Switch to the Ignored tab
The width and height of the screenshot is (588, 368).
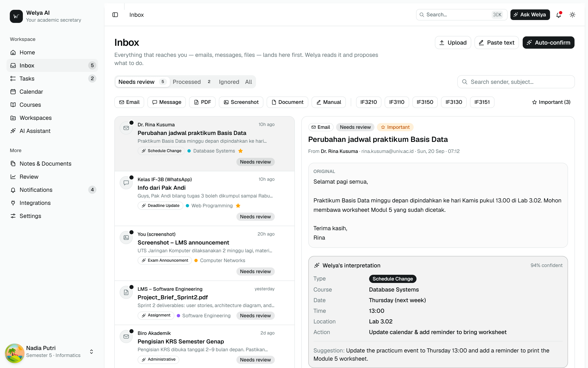(229, 82)
